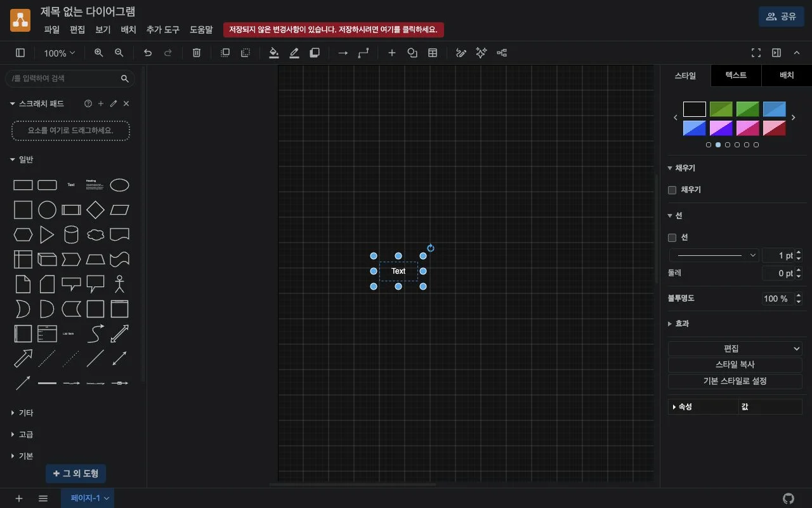This screenshot has width=812, height=508.
Task: Click the 스타일 복사 button
Action: click(735, 365)
